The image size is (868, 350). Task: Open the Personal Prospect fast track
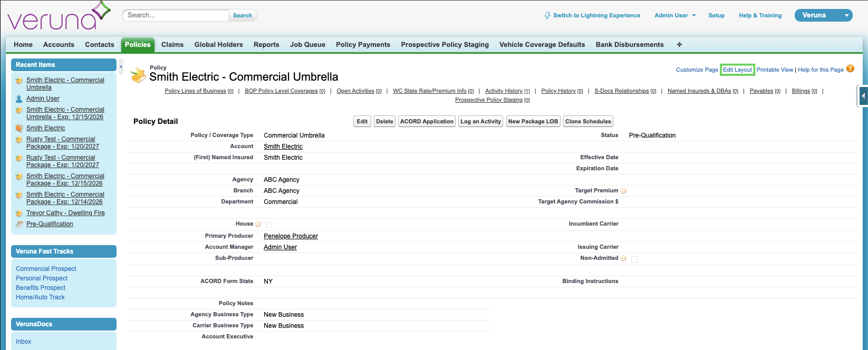coord(42,278)
